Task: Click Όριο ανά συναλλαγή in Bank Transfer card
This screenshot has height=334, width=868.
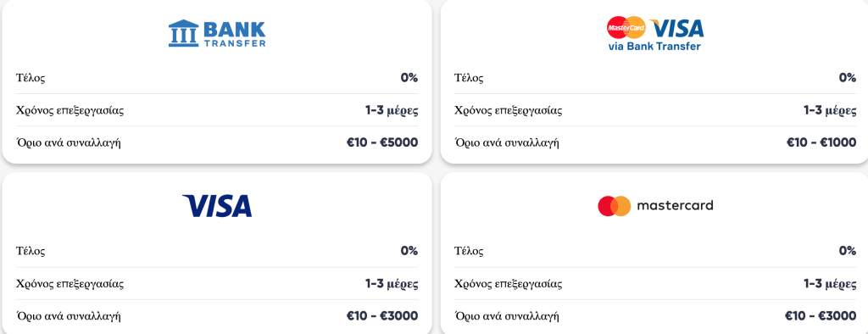Action: [69, 143]
